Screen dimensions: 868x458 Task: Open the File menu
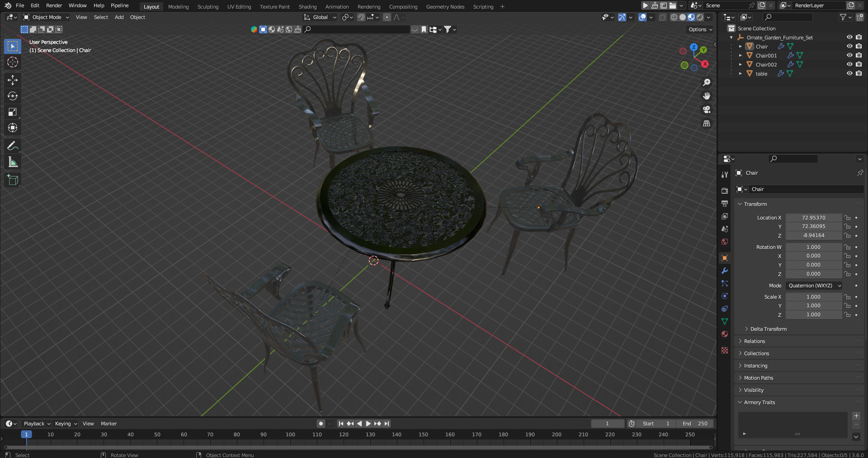20,5
